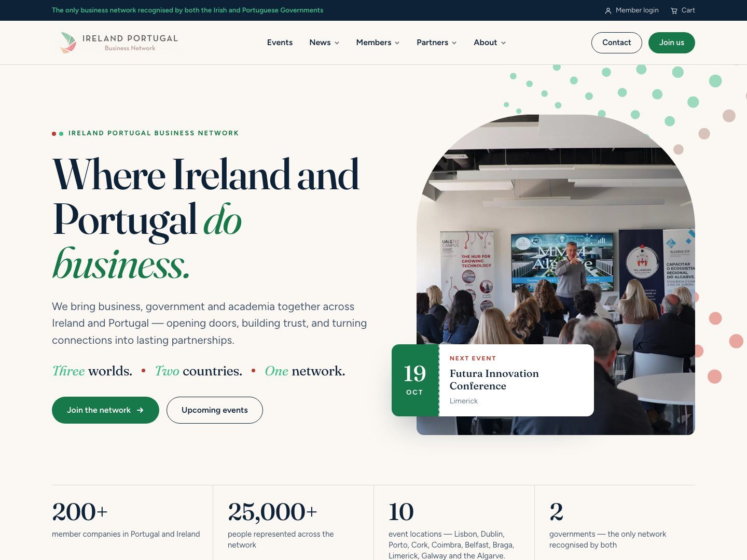Click the Join us button

(x=672, y=43)
